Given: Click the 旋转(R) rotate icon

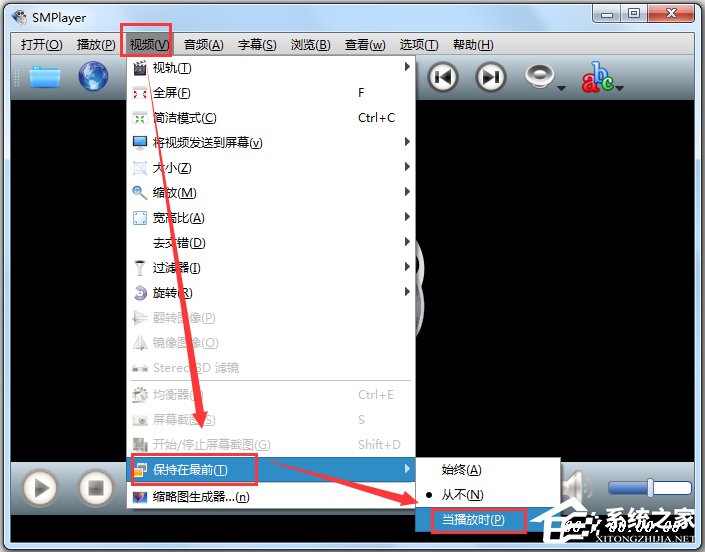Looking at the screenshot, I should (140, 293).
